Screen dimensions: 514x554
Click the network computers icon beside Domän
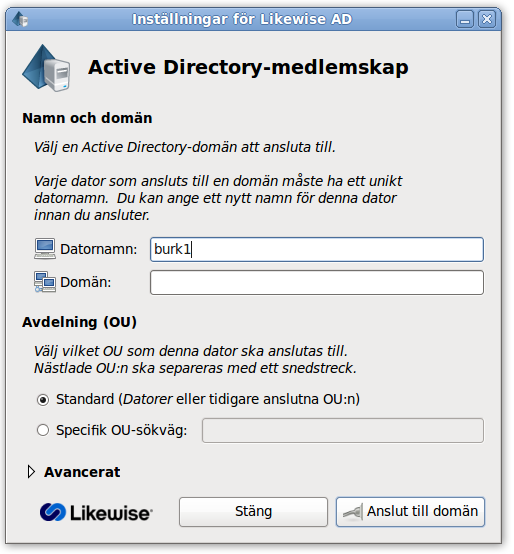pos(45,282)
